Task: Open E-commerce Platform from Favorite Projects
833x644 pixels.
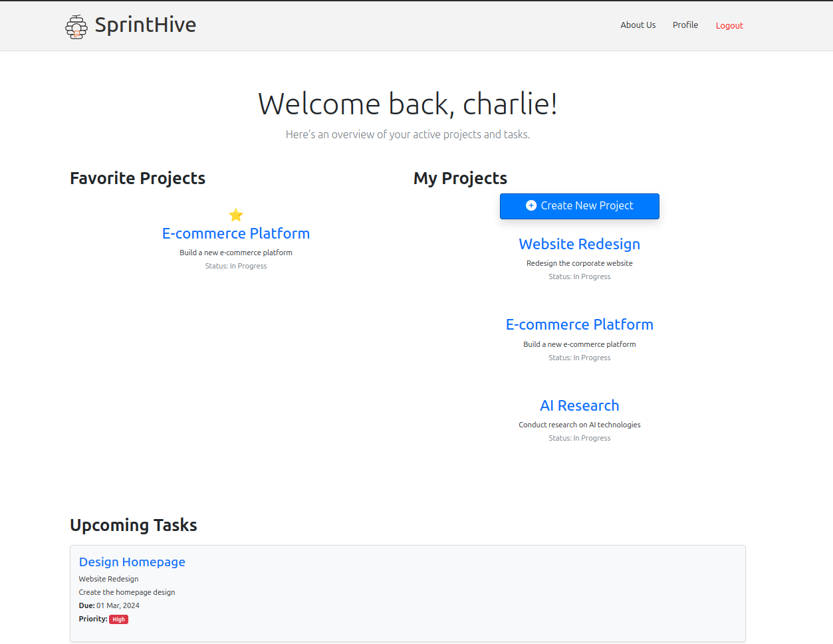Action: pos(236,233)
